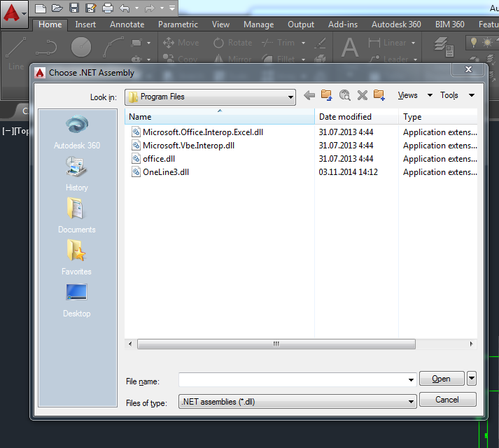The height and width of the screenshot is (448, 499).
Task: Open the AutoCAD application menu button
Action: tap(14, 13)
